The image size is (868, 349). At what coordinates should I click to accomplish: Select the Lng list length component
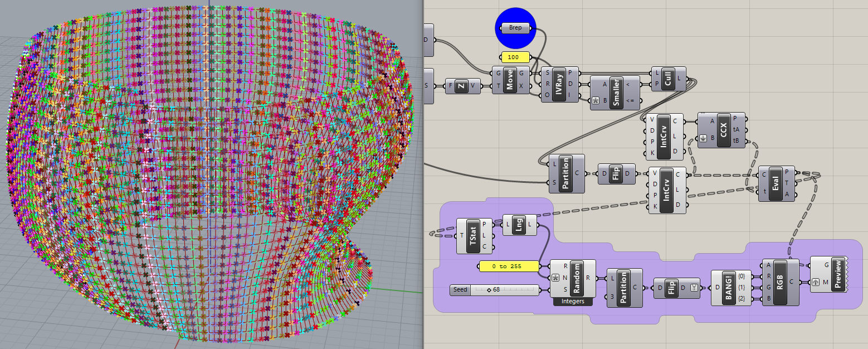519,224
